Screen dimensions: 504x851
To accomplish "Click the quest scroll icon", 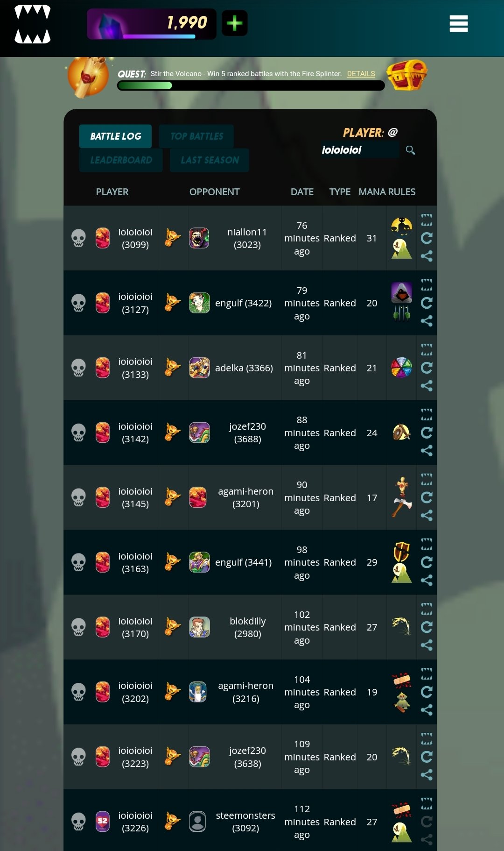I will point(89,77).
